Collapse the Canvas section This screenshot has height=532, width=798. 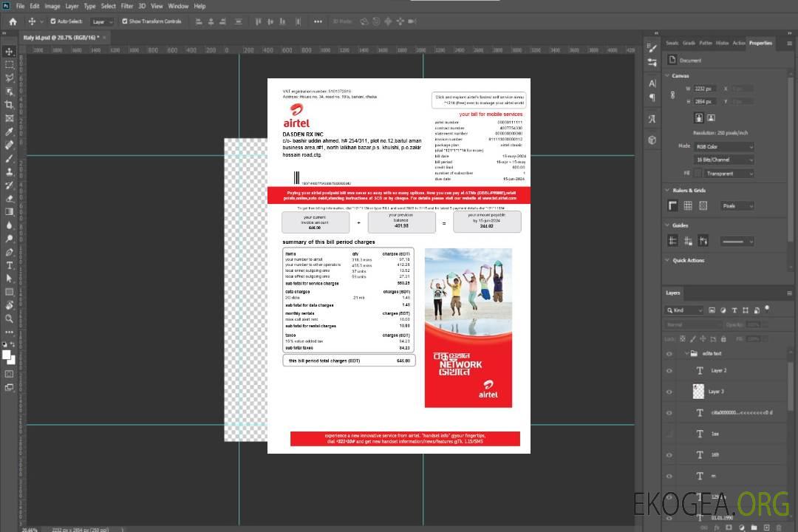pos(668,76)
